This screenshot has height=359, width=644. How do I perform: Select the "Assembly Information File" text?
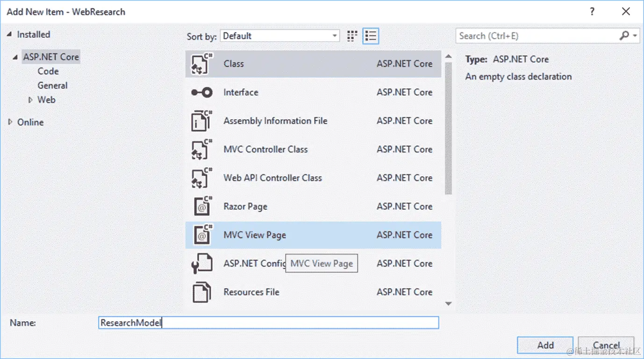tap(275, 121)
